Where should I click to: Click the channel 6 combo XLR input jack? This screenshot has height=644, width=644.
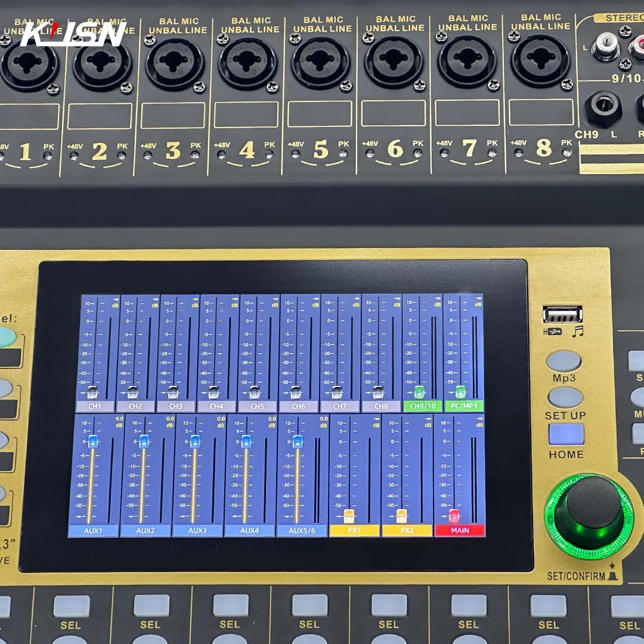click(x=394, y=61)
